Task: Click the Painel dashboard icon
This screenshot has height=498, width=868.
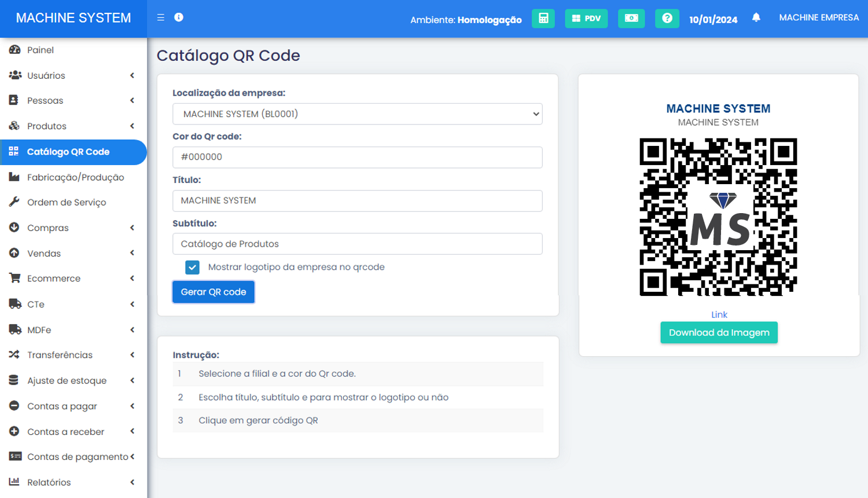Action: click(14, 50)
